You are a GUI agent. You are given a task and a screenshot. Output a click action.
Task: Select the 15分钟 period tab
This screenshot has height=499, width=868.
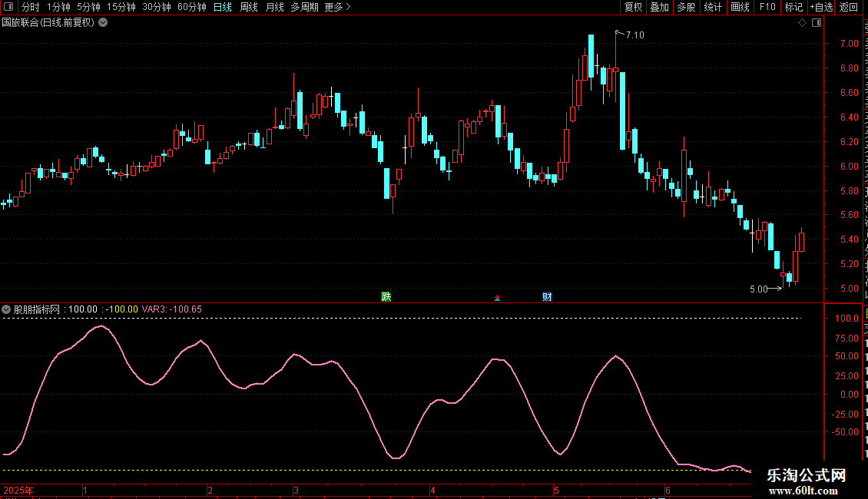click(121, 7)
